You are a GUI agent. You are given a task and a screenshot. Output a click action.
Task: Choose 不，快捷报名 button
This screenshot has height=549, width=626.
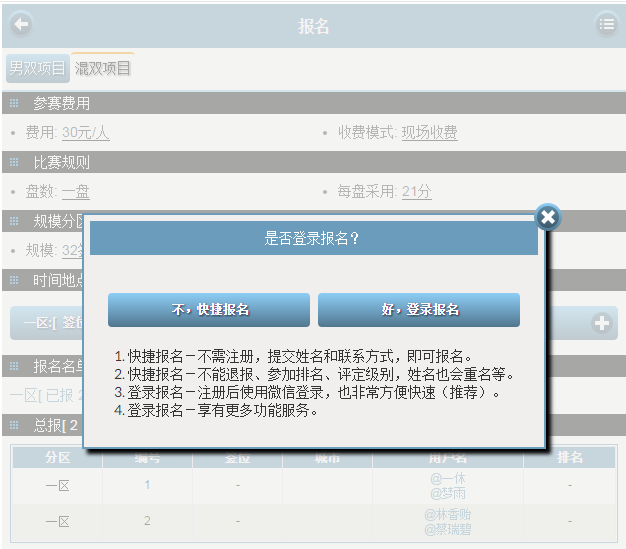[209, 310]
